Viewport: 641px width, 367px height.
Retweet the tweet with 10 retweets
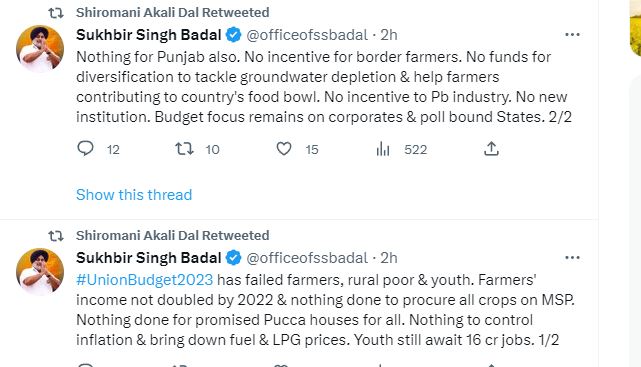coord(184,149)
